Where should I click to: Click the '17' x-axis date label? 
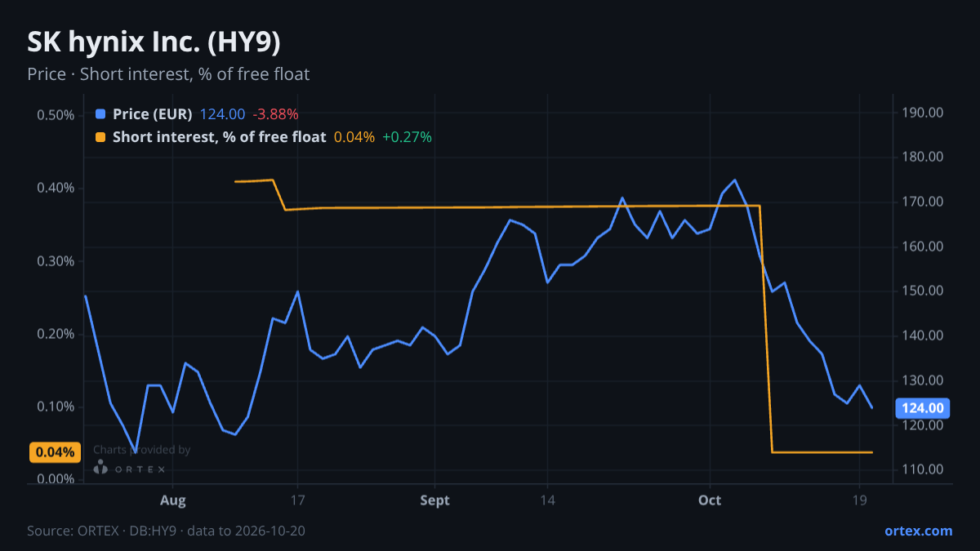point(297,500)
